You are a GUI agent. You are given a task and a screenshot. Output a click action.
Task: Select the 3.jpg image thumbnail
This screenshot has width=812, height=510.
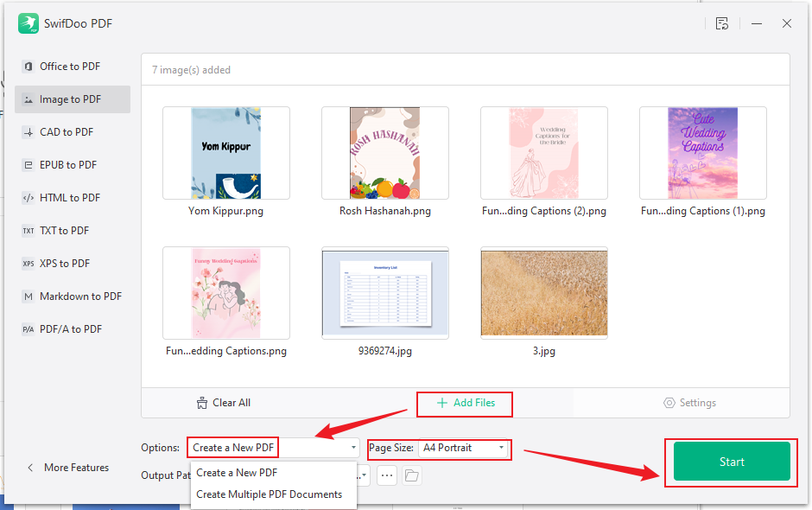coord(543,292)
